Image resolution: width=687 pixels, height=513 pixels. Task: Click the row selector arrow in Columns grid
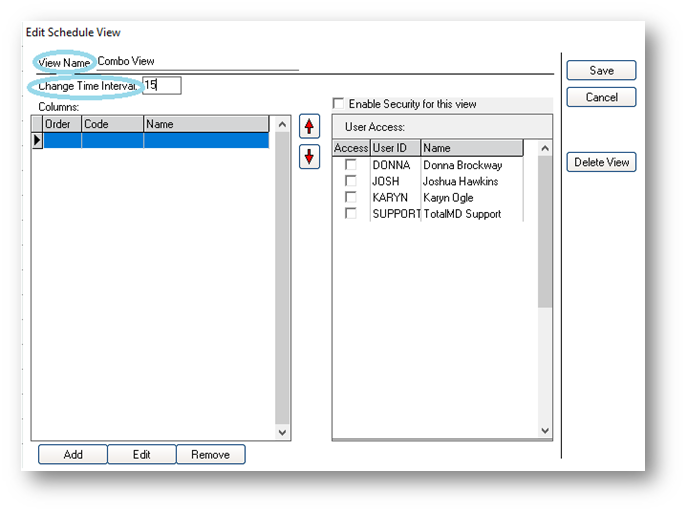(37, 141)
